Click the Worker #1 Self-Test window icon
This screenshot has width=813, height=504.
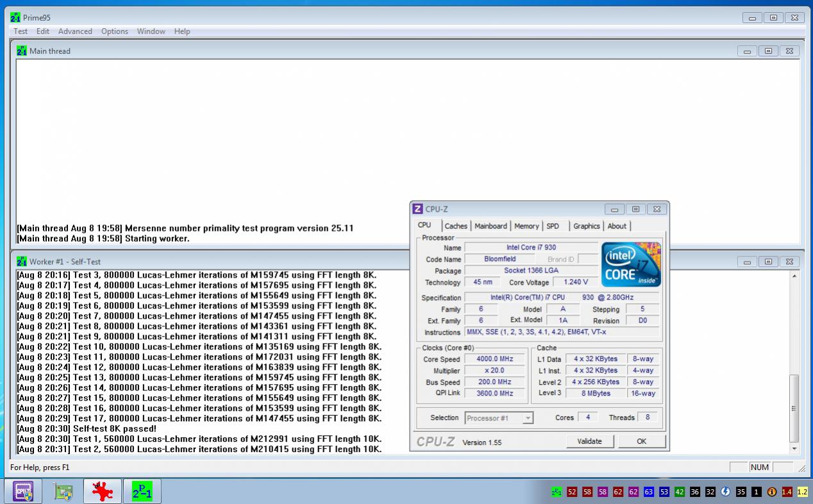pos(22,262)
